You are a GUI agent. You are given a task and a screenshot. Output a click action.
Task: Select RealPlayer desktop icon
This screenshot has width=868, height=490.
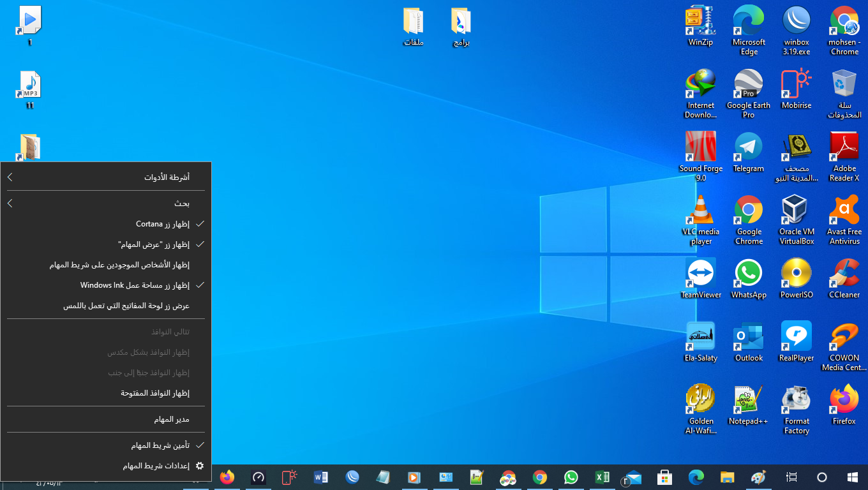pos(797,342)
